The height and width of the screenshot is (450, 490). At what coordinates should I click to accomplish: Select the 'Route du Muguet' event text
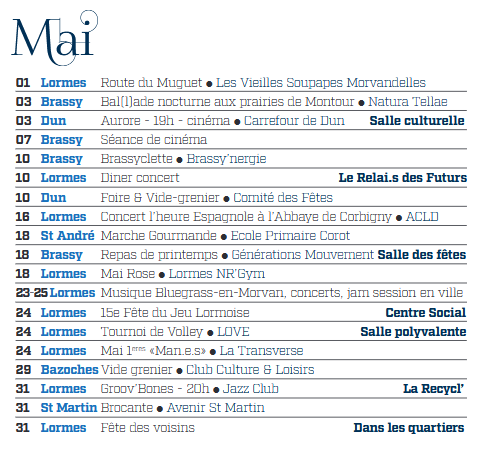[151, 83]
